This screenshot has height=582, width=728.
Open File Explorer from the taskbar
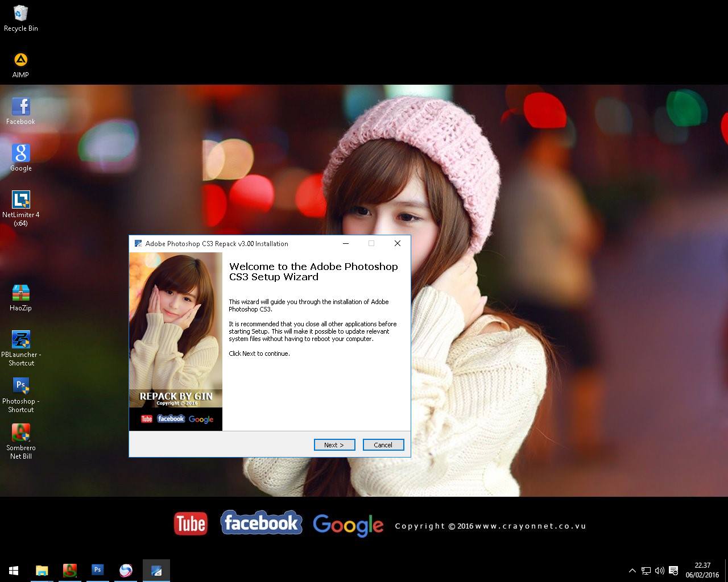pos(42,570)
